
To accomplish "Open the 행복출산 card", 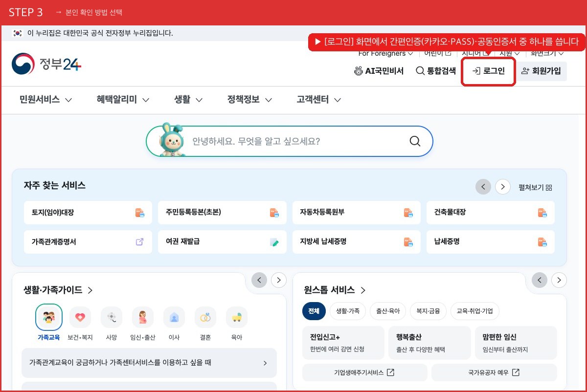I will pos(429,343).
